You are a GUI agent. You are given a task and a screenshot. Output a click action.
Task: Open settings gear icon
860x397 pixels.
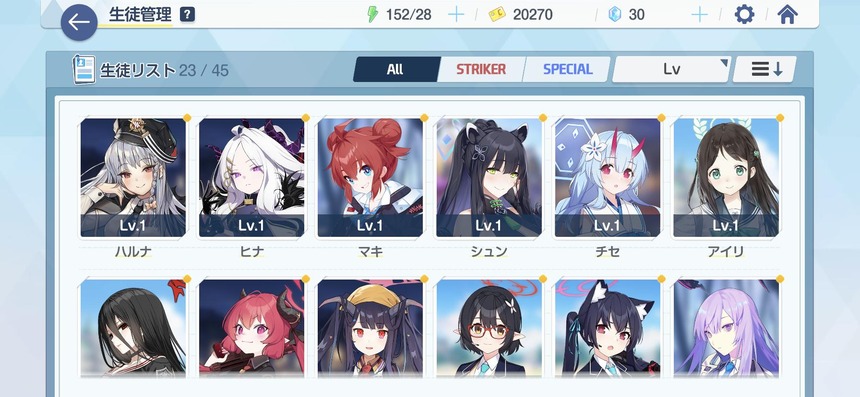[744, 15]
